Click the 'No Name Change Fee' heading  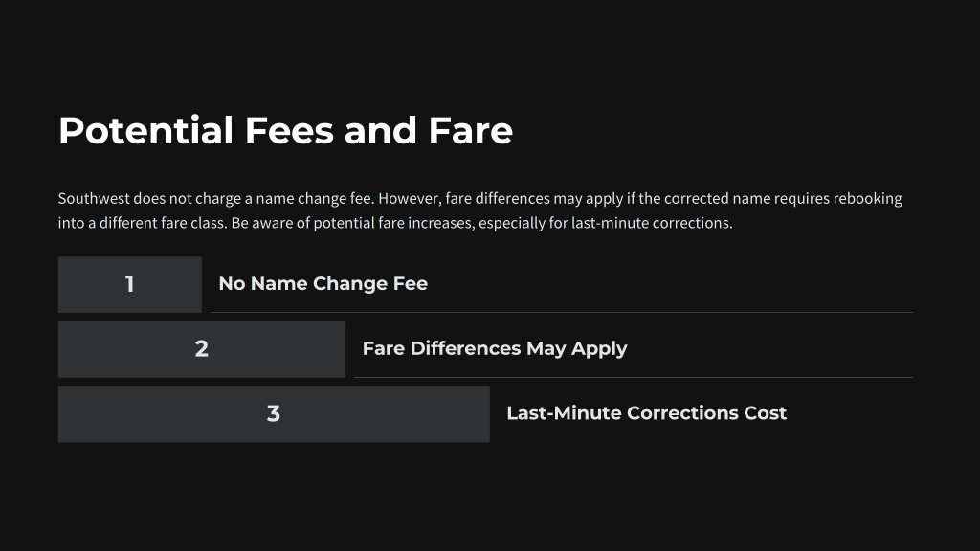point(323,283)
